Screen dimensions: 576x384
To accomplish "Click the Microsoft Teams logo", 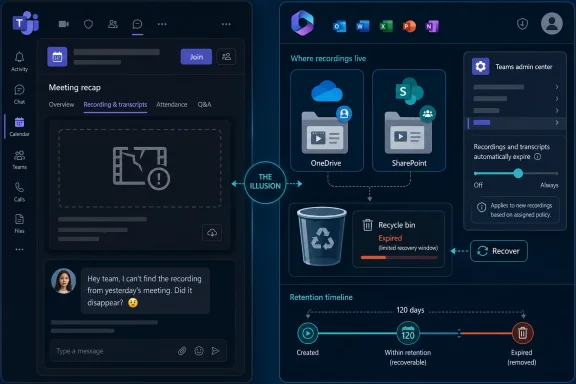I will tap(25, 23).
